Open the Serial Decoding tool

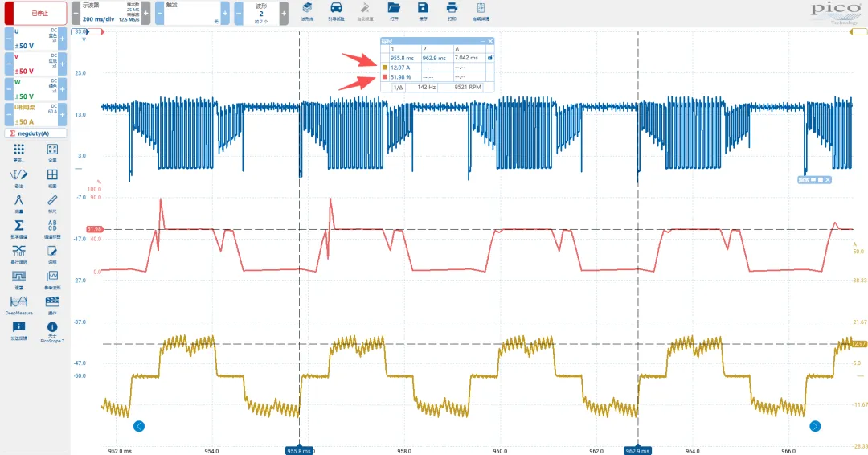click(x=19, y=251)
